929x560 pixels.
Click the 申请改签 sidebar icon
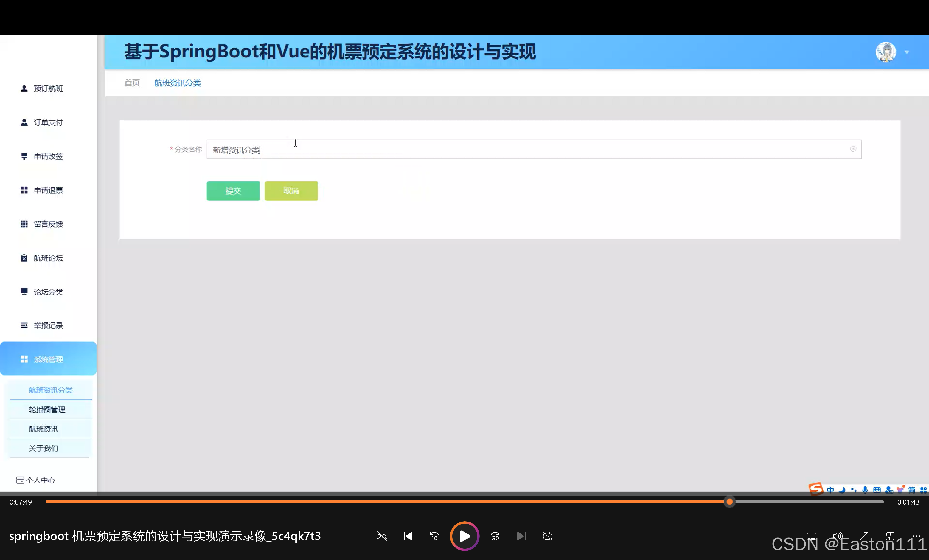pos(24,156)
